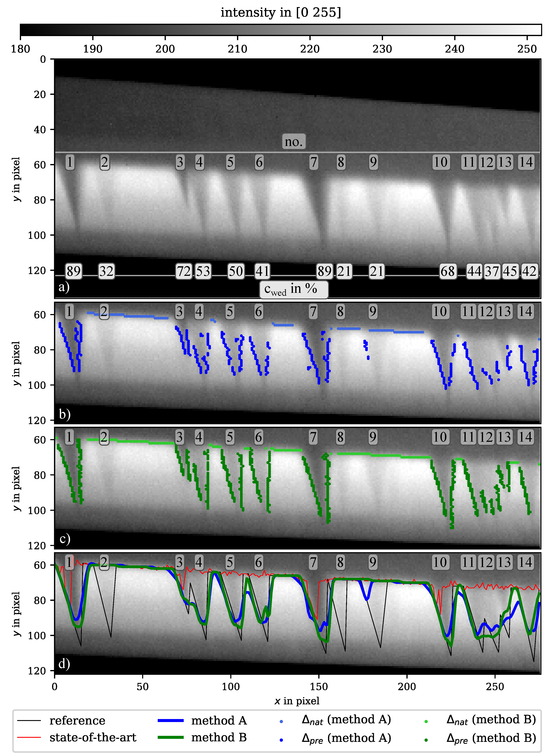The width and height of the screenshot is (551, 756).
Task: Click the value 32 box in panel a
Action: [106, 271]
